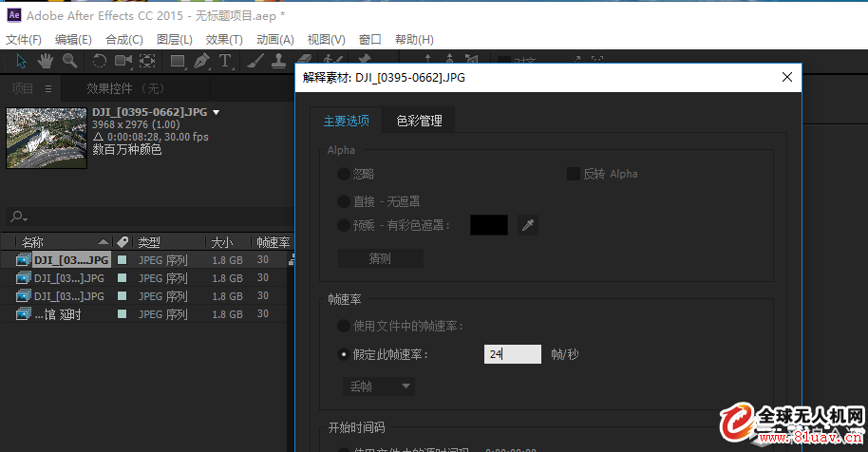The width and height of the screenshot is (868, 452).
Task: Click sequence icon of third DJI_[03...]JPG row
Action: (23, 296)
